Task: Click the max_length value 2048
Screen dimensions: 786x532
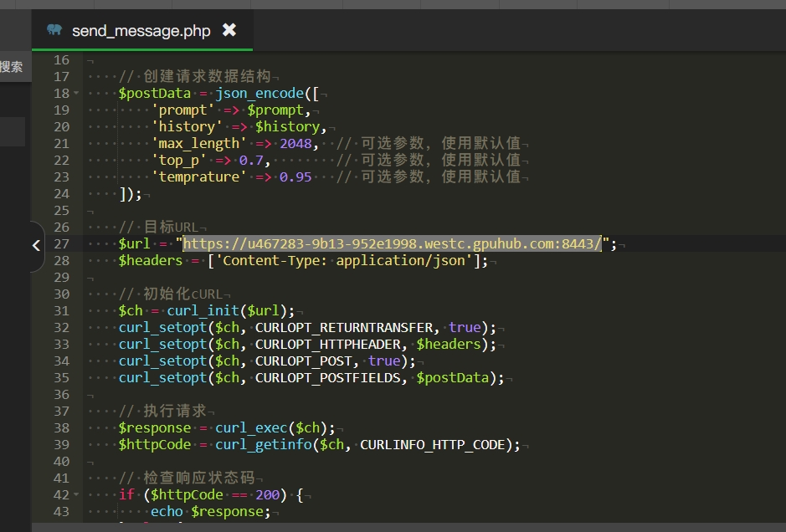Action: (x=295, y=143)
